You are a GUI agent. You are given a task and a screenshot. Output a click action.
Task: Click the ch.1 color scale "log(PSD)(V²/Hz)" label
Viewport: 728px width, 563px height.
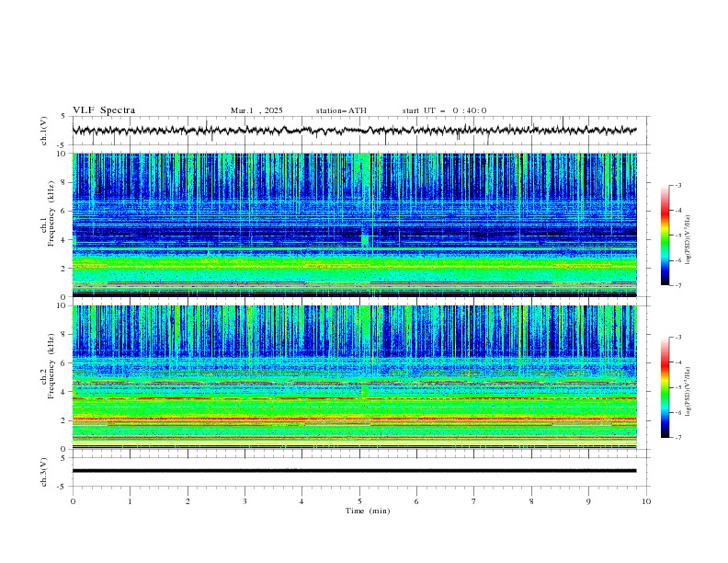688,240
